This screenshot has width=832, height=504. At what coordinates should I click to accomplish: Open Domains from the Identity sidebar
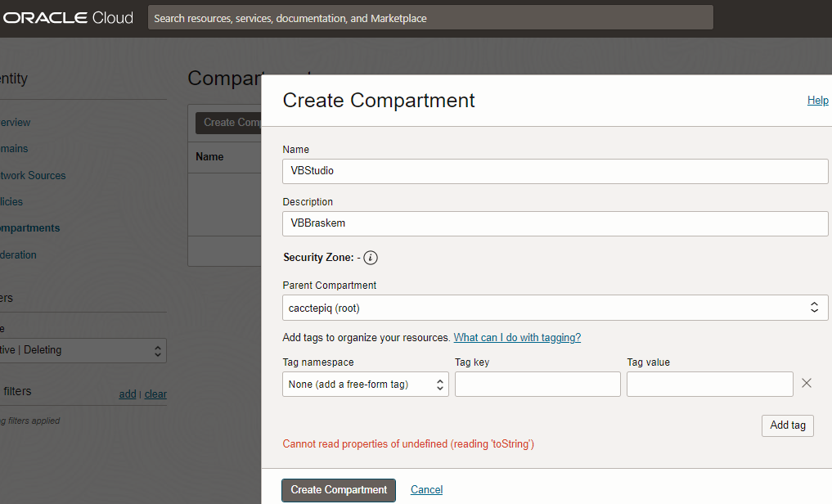[x=12, y=148]
